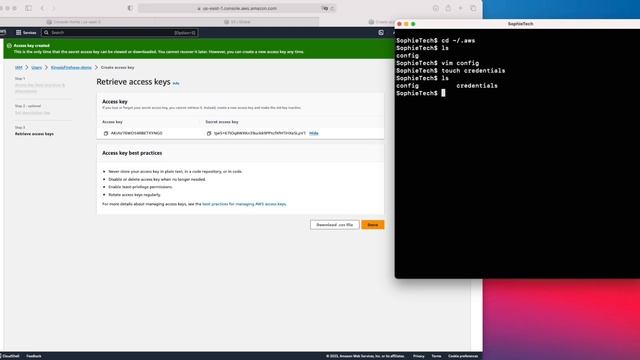Zoom the SophieTech terminal with green button
The image size is (640, 360).
[x=413, y=24]
